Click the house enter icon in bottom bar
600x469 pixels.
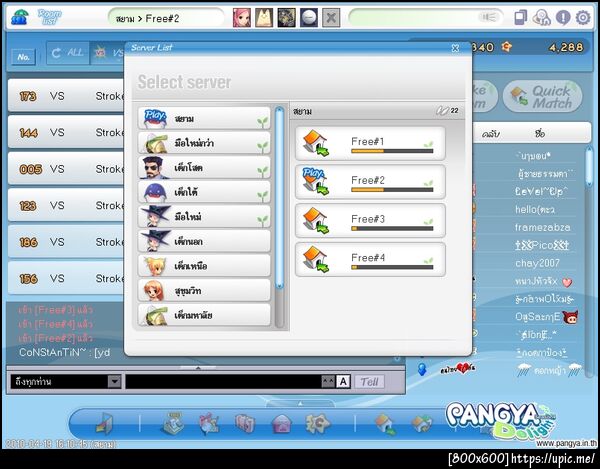(x=385, y=424)
